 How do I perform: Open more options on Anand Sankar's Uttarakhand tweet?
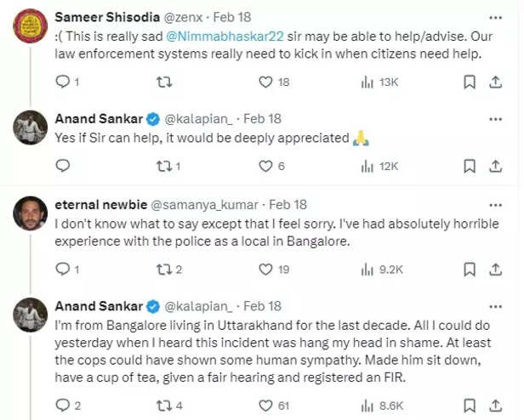pyautogui.click(x=495, y=305)
